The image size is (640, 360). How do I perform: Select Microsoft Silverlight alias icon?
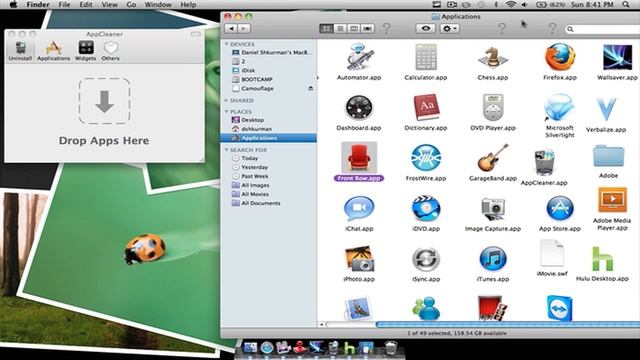[x=560, y=108]
